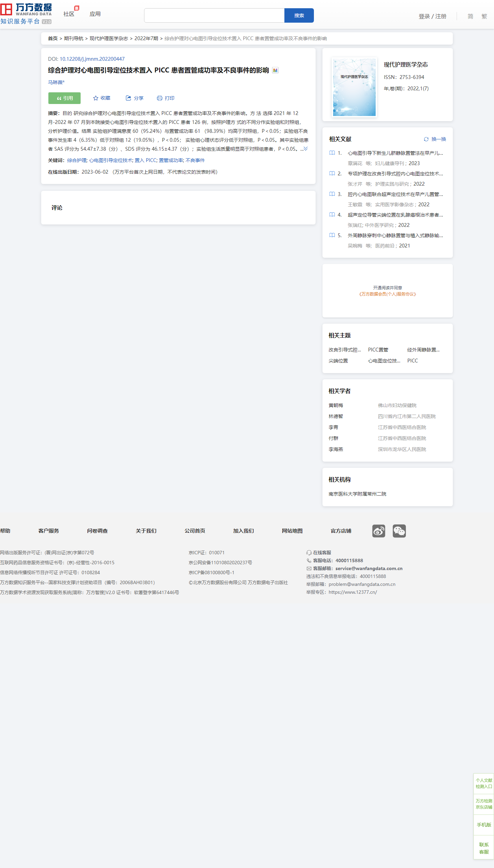Open related article 腔内心电图联合超声定位技术
Viewport: 494px width, 868px height.
pos(395,194)
